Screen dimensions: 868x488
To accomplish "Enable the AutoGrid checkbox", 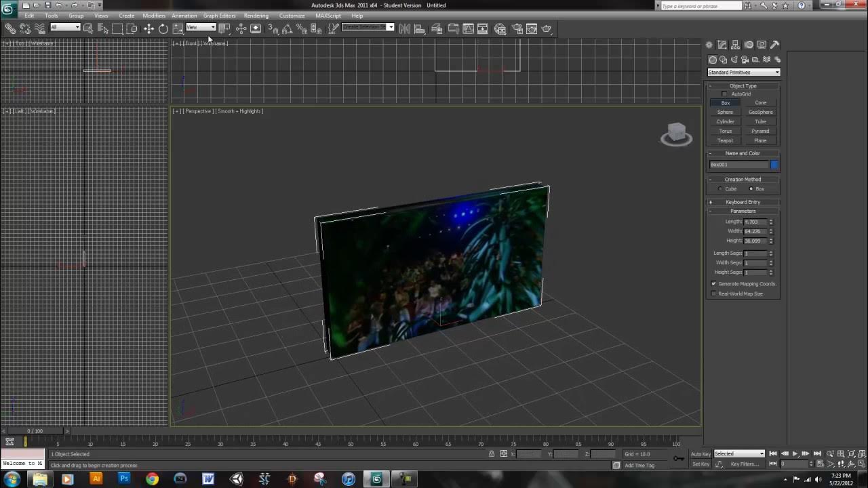I will point(724,94).
